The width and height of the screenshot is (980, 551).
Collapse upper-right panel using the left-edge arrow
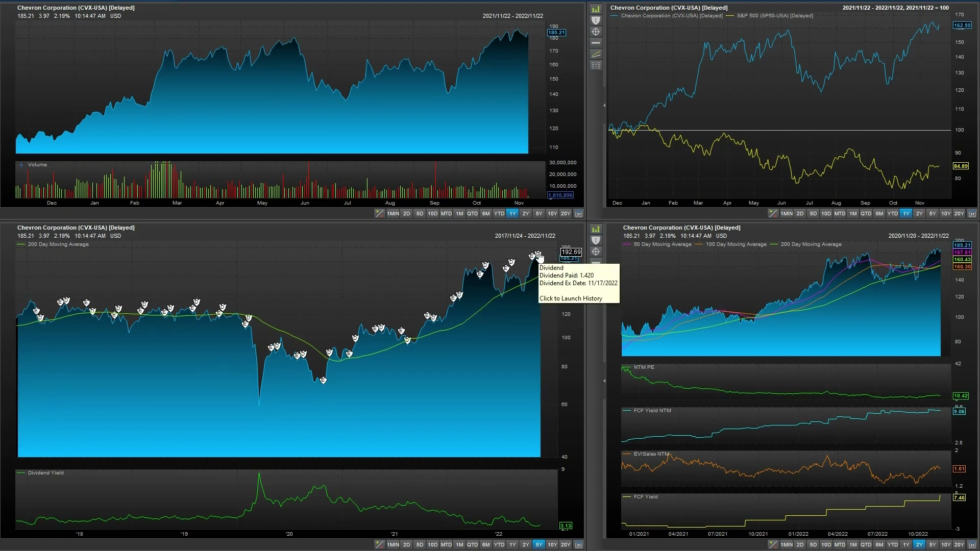click(604, 106)
